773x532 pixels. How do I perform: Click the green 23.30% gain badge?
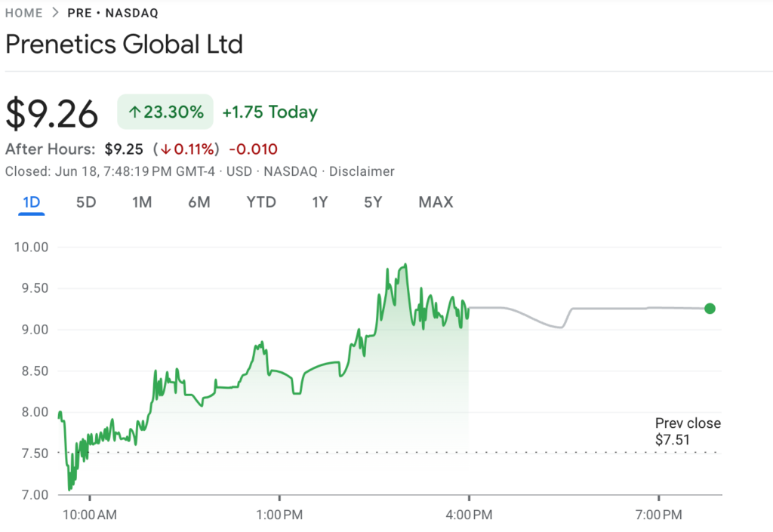pyautogui.click(x=165, y=112)
